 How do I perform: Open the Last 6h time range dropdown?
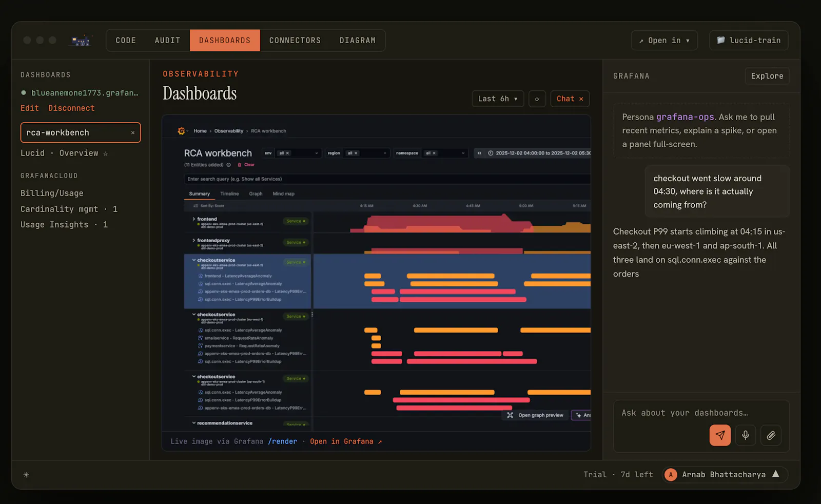point(498,99)
